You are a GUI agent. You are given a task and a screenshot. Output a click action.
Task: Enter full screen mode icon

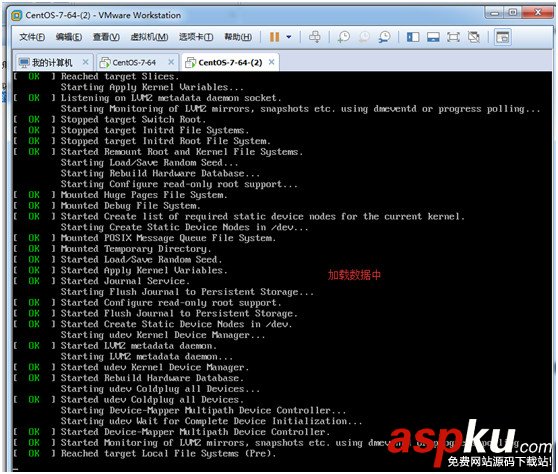pyautogui.click(x=453, y=37)
